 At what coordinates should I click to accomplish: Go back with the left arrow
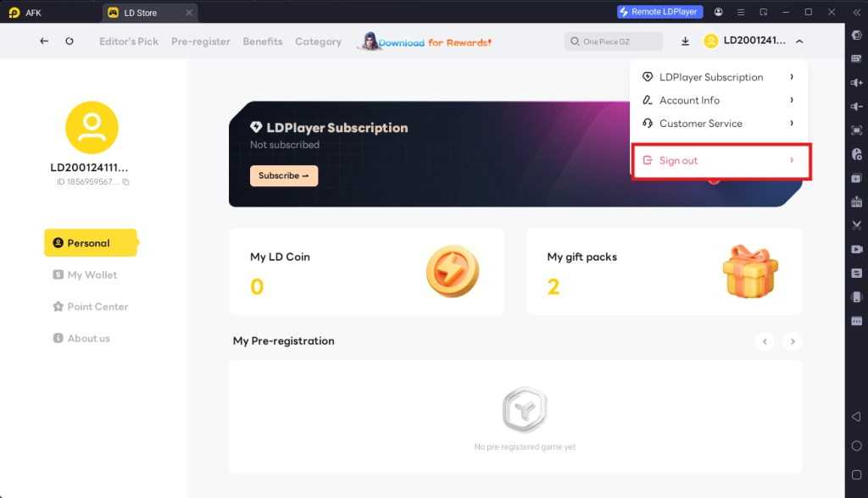(x=44, y=41)
